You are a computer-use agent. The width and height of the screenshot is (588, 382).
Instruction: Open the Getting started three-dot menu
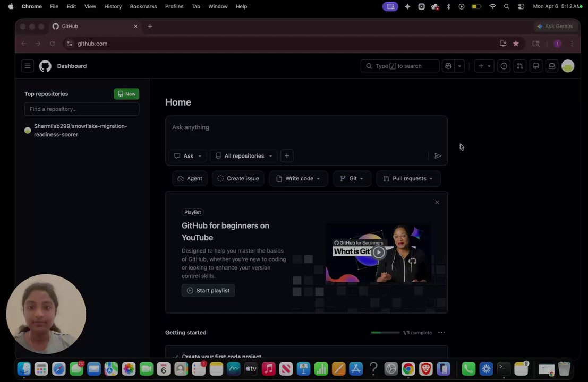(441, 333)
